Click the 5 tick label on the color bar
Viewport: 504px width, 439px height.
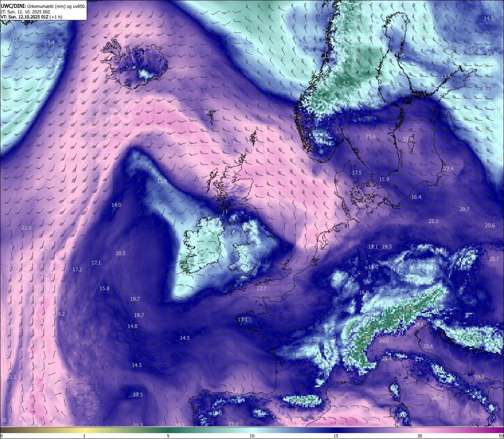168,436
